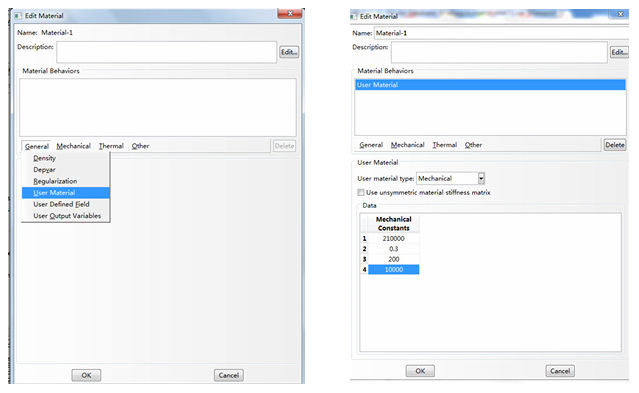Delete the selected User Material behavior
The width and height of the screenshot is (639, 393).
point(615,145)
